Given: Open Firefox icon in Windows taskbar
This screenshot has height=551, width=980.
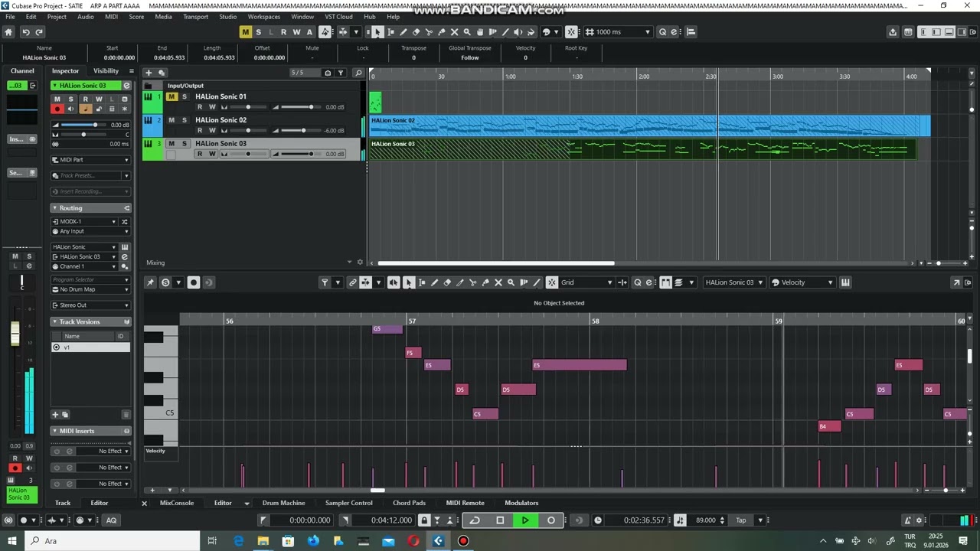Looking at the screenshot, I should click(x=313, y=541).
